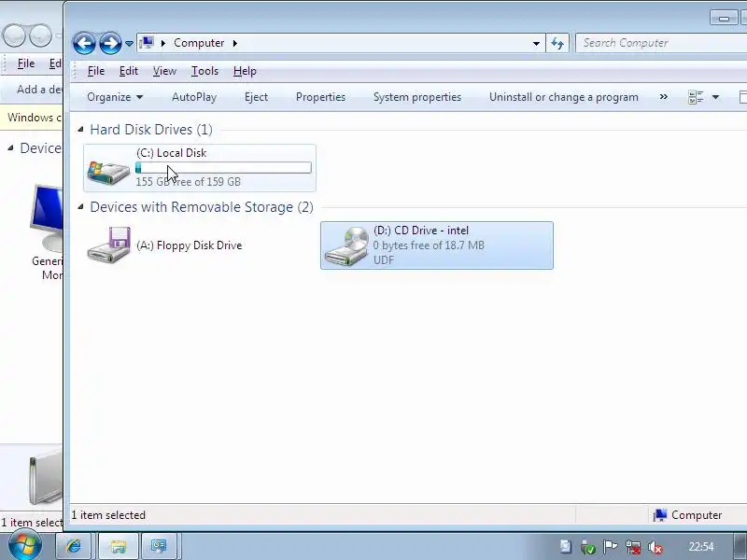Image resolution: width=747 pixels, height=560 pixels.
Task: Click the Change your view icon
Action: 696,97
